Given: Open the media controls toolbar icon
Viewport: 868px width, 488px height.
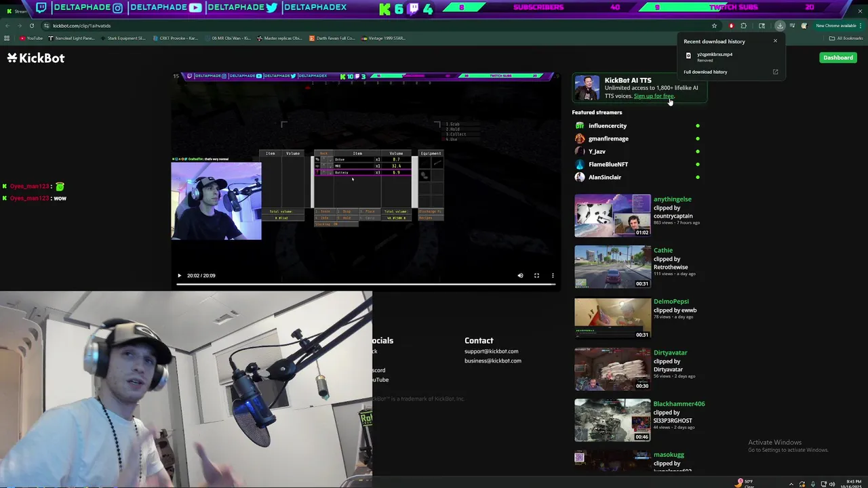Looking at the screenshot, I should tap(792, 26).
